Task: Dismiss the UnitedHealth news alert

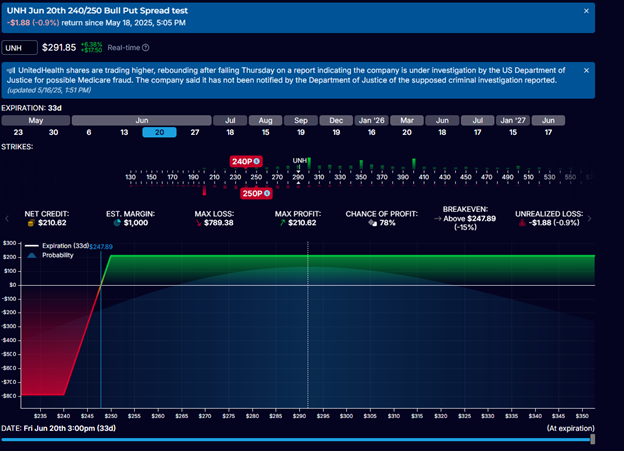Action: [586, 70]
